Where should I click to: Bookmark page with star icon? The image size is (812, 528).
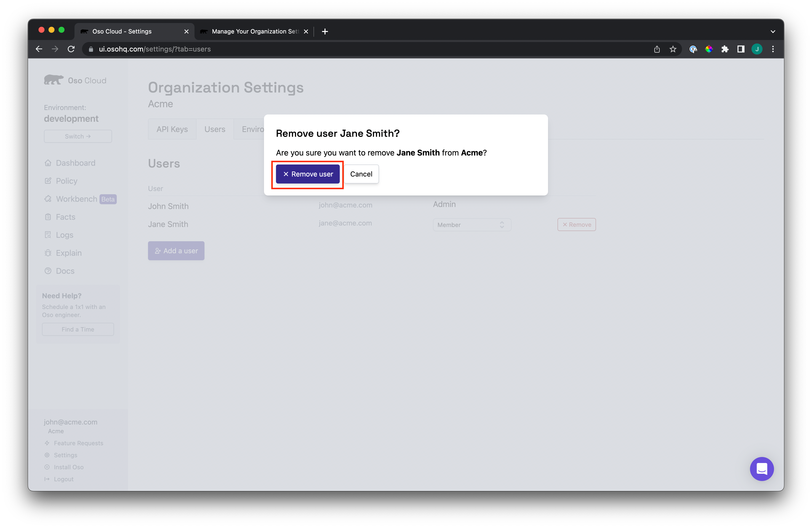[672, 49]
